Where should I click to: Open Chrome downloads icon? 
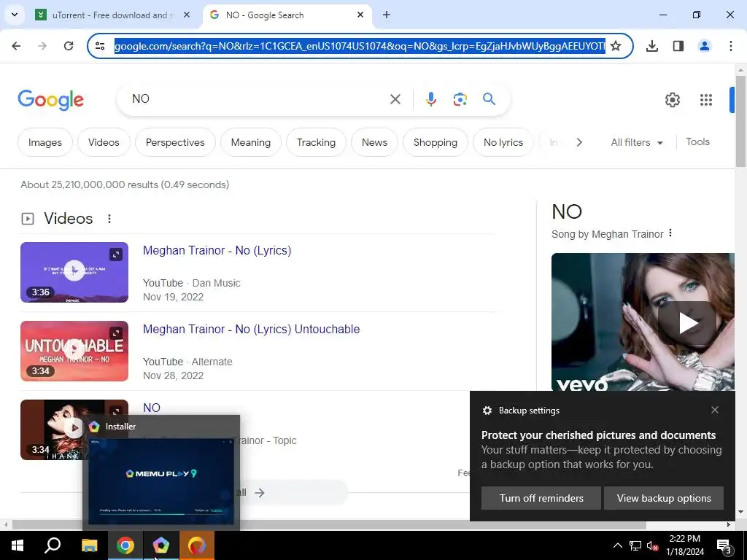pos(652,46)
